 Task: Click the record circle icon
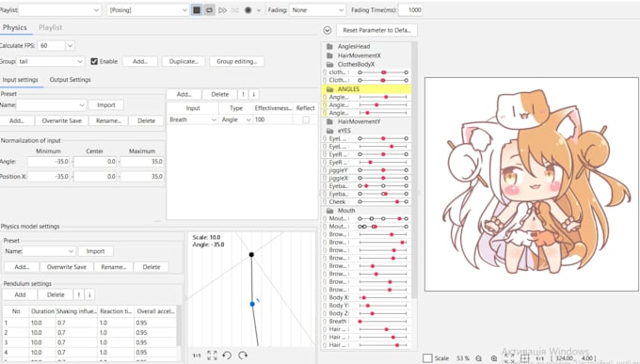248,10
